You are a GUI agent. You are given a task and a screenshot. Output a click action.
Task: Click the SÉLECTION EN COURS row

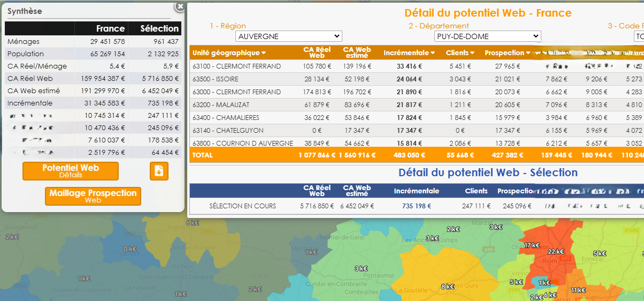point(242,206)
